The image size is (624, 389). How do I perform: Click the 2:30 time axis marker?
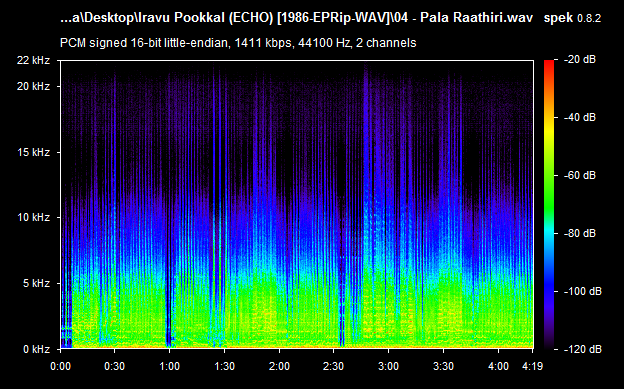[333, 366]
